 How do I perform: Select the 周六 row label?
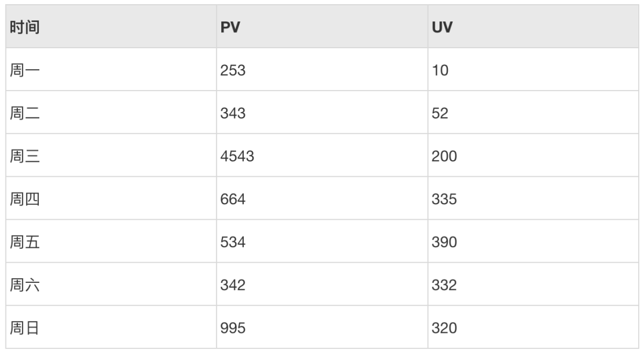pos(24,285)
